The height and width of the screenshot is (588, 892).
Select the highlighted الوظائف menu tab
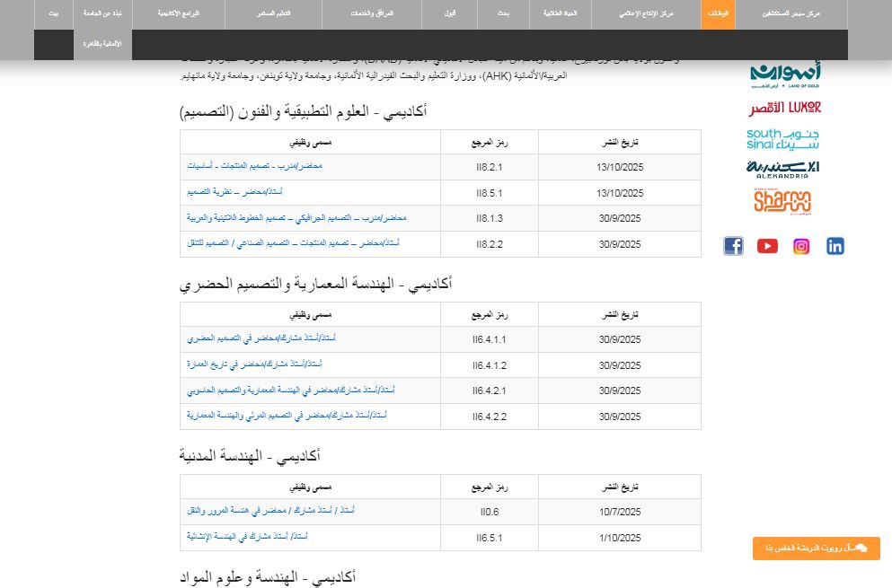720,14
